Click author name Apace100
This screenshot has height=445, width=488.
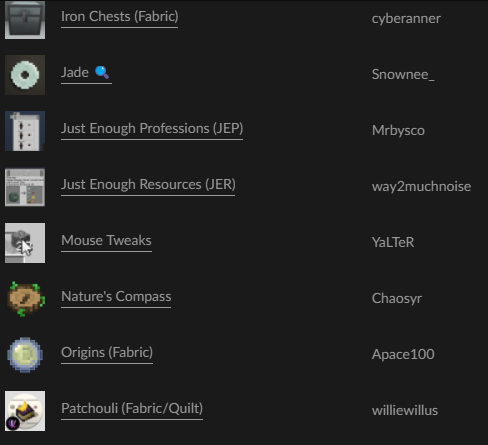[403, 354]
